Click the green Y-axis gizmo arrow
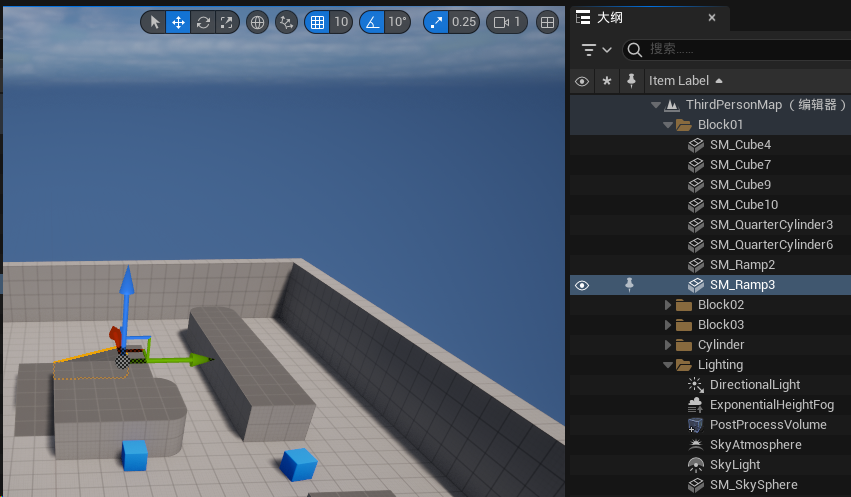 200,359
